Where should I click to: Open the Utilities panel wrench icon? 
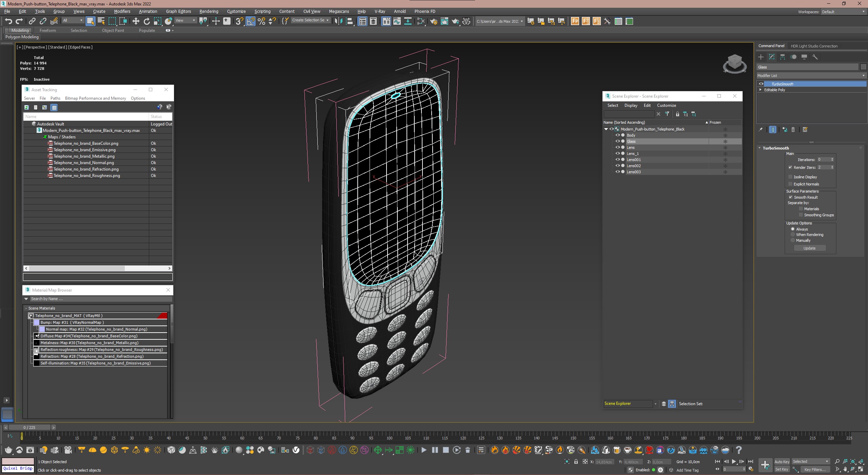(815, 57)
